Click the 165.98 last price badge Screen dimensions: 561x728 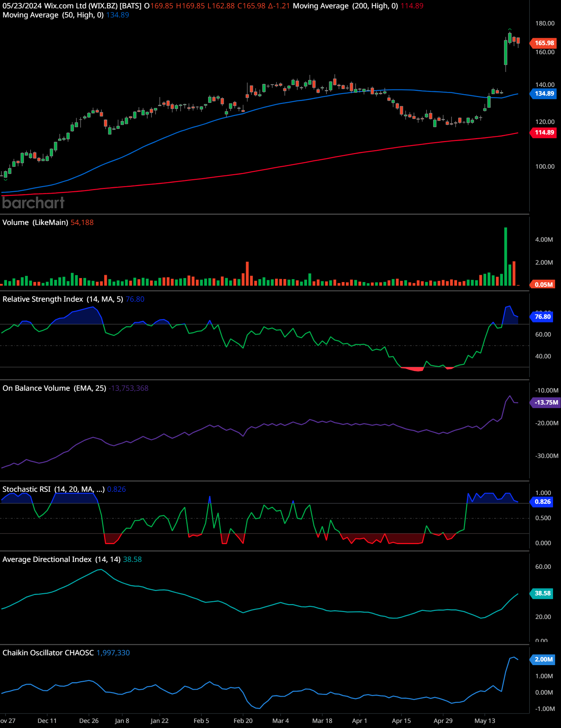(544, 43)
